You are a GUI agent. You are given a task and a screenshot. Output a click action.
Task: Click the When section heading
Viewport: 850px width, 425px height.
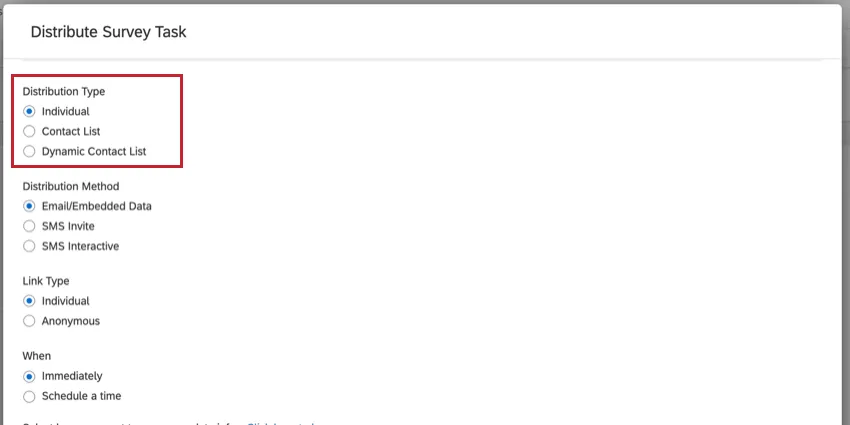36,356
